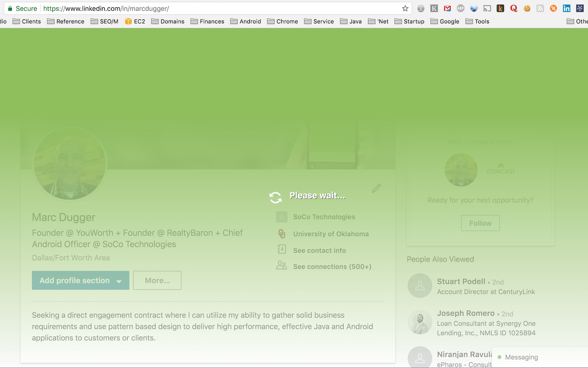Open the blue globe extension

coord(474,8)
